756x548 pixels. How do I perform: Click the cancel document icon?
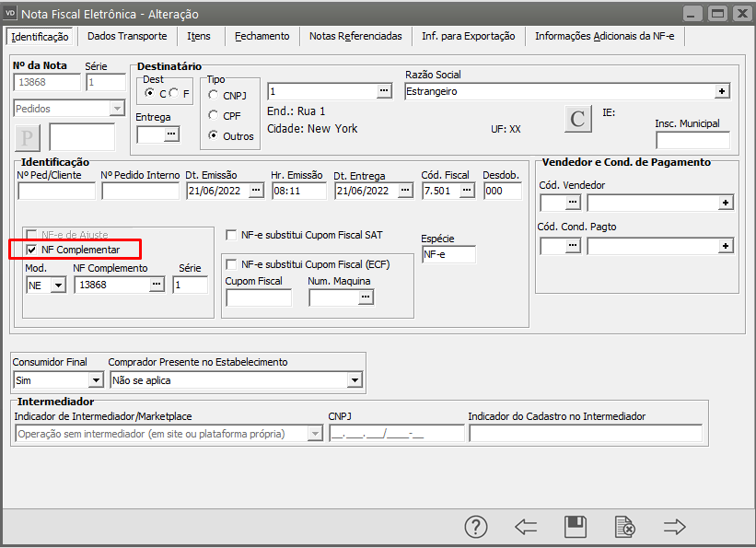(x=625, y=527)
